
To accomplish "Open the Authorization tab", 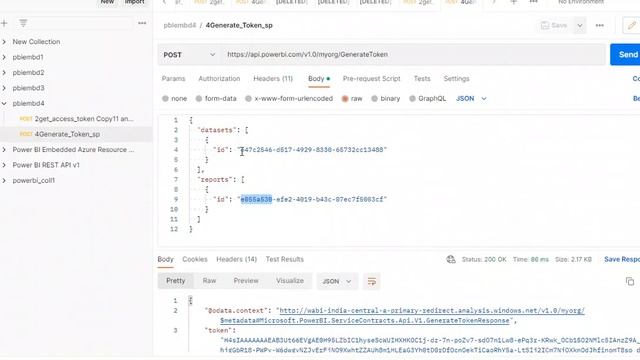I will coord(219,78).
